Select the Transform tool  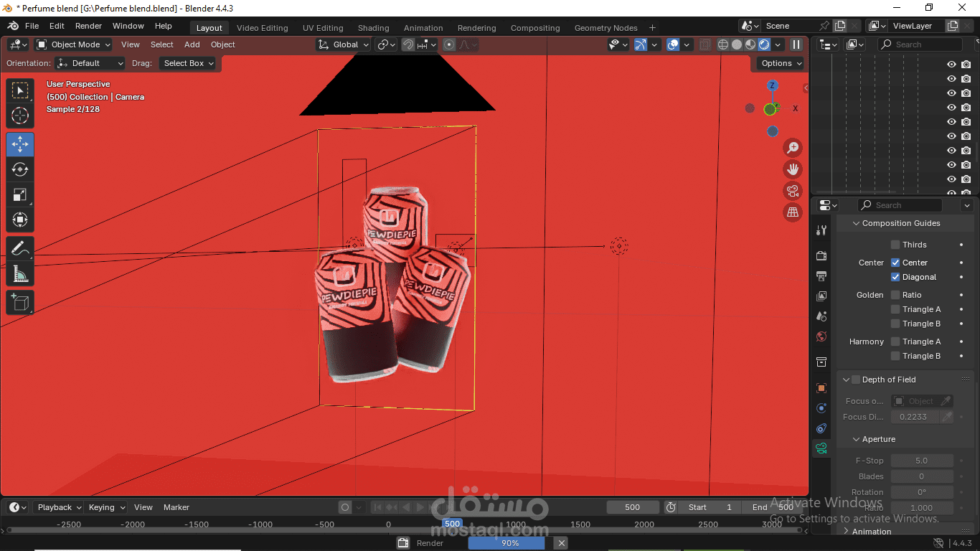point(20,220)
